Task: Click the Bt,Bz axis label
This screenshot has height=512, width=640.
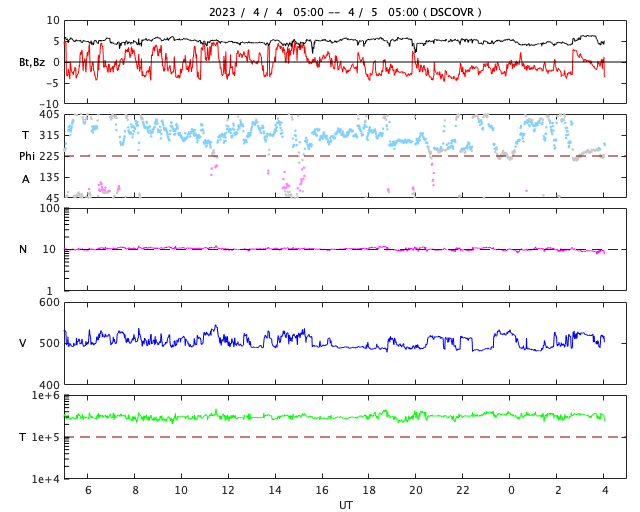Action: pyautogui.click(x=31, y=62)
